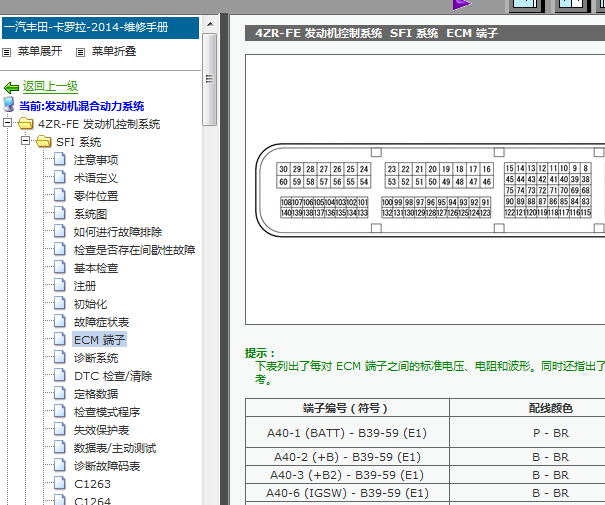The image size is (605, 505).
Task: Click cell A40-3 (+B2) - B39-59 (E1)
Action: click(347, 475)
